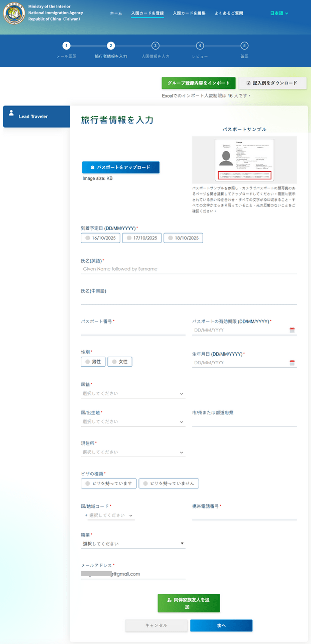The width and height of the screenshot is (311, 644).
Task: Click the National Immigration Agency logo
Action: (x=14, y=13)
